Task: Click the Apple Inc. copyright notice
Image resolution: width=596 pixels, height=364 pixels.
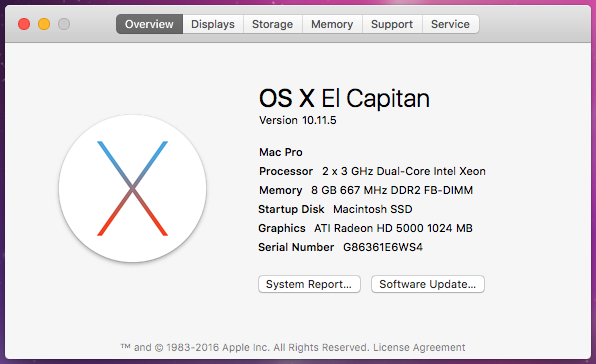Action: pyautogui.click(x=245, y=347)
